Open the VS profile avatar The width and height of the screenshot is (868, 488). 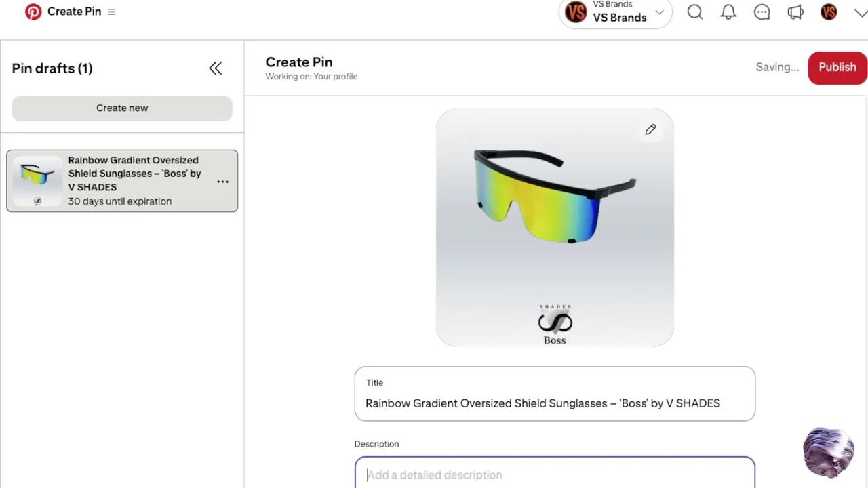(x=829, y=12)
